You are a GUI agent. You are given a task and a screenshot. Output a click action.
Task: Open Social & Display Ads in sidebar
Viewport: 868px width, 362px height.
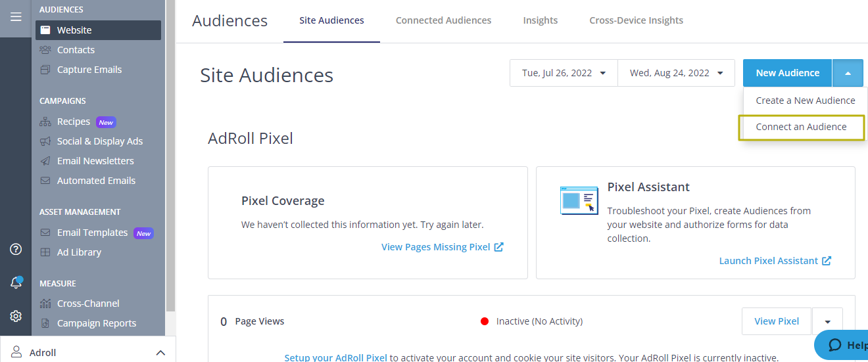click(x=100, y=141)
